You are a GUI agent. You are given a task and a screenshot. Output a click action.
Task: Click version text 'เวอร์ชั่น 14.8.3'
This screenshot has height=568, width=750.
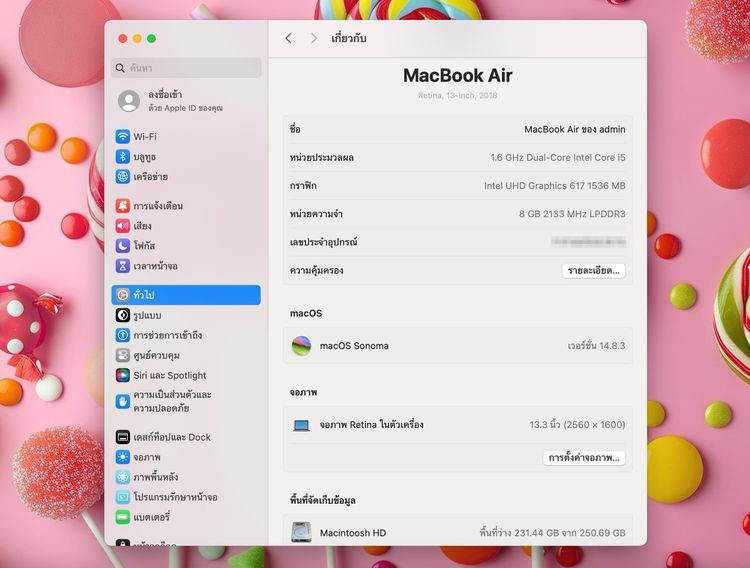point(596,345)
